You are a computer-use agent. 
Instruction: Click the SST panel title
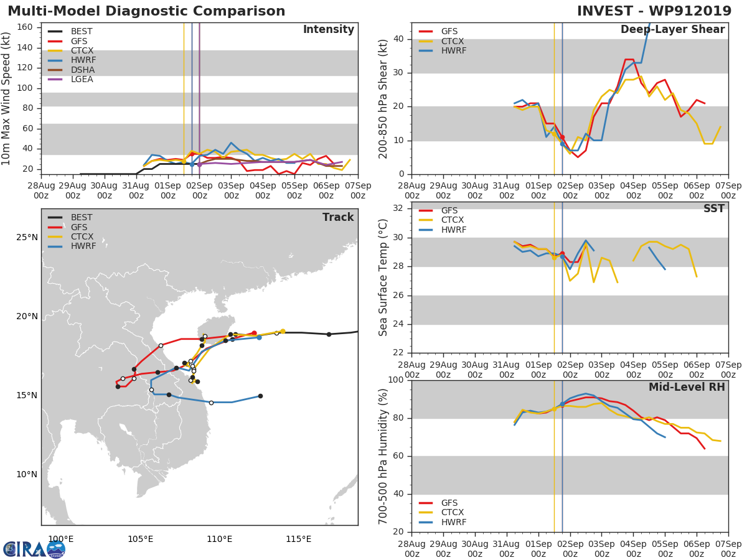coord(714,209)
